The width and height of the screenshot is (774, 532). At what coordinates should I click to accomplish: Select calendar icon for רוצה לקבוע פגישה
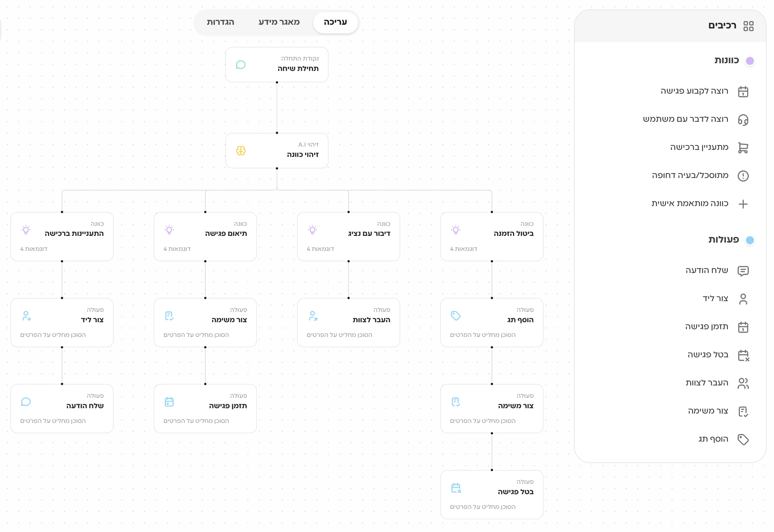tap(743, 91)
